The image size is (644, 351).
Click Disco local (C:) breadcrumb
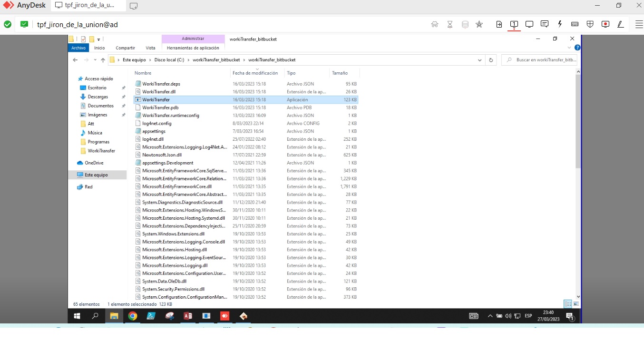tap(169, 60)
